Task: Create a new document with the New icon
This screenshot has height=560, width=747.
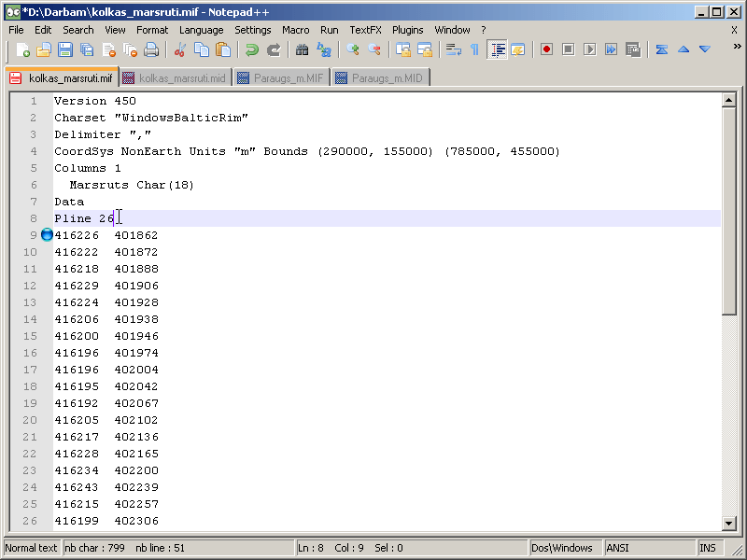Action: pyautogui.click(x=22, y=49)
